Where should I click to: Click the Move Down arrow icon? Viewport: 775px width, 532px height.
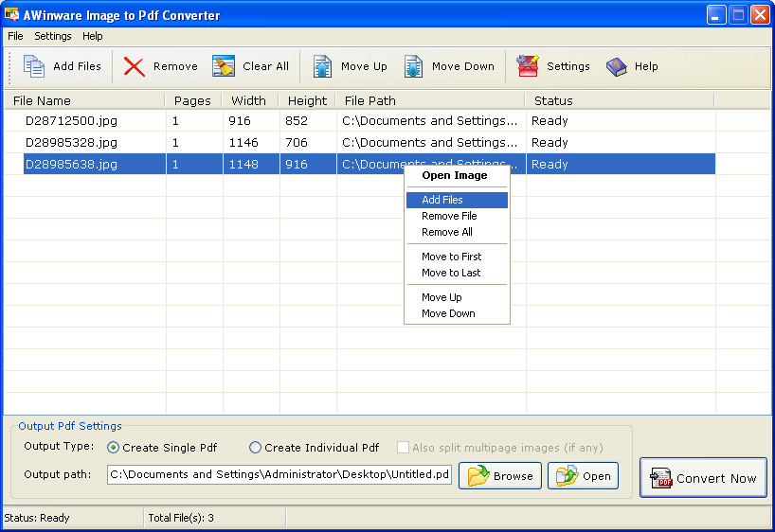coord(413,66)
